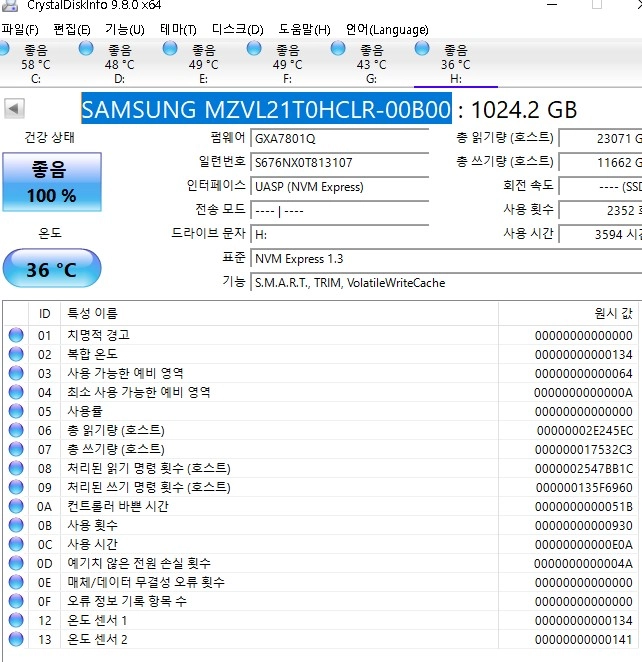Select the C: drive at 58 °C

(36, 64)
